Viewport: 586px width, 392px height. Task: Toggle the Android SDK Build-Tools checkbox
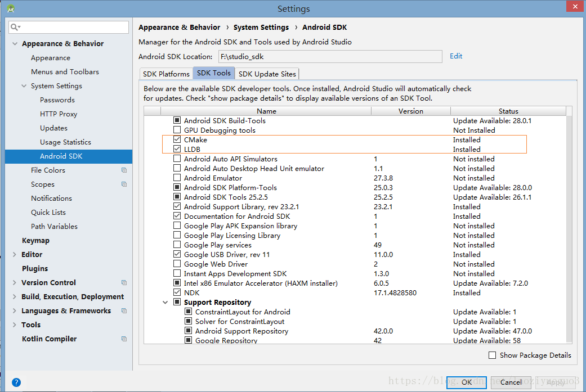[x=177, y=120]
